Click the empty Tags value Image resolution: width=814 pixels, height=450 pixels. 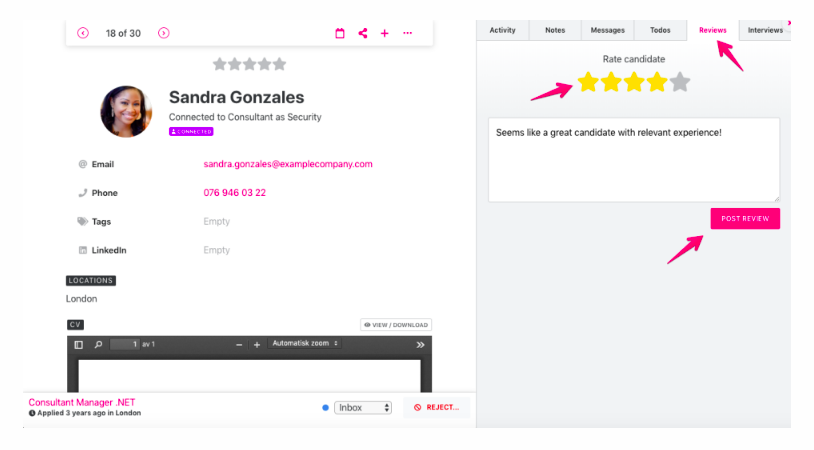click(x=216, y=222)
